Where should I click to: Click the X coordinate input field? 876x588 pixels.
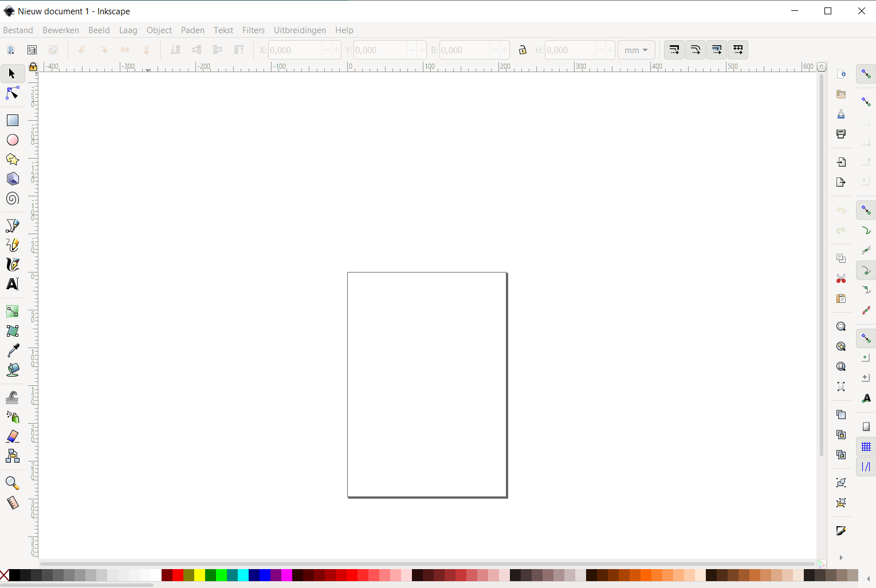tap(295, 50)
